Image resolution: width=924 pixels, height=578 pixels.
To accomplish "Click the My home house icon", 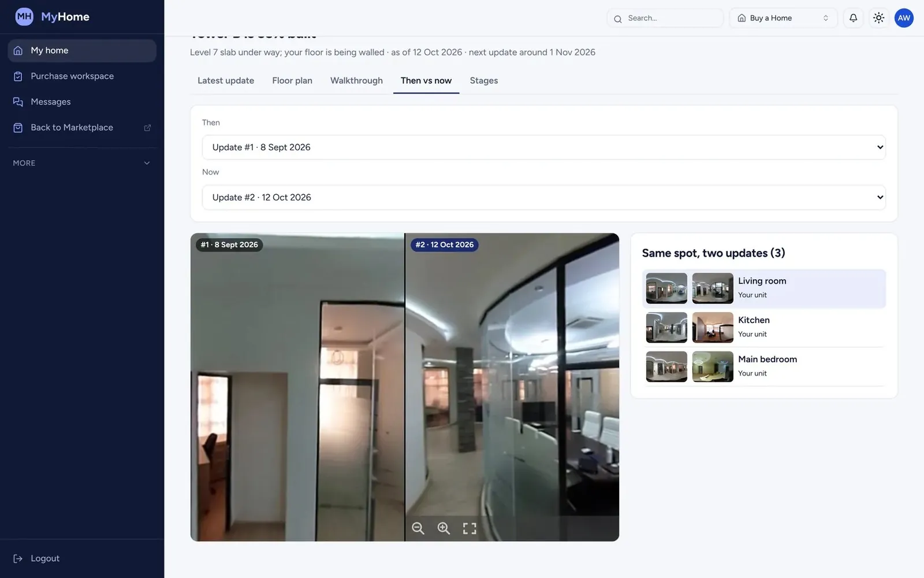I will (18, 50).
